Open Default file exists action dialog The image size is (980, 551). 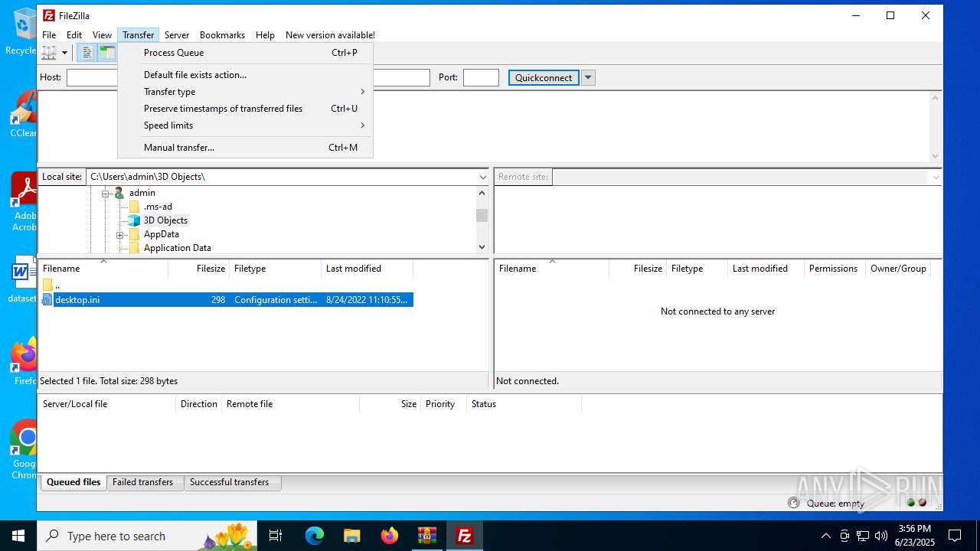pos(245,75)
